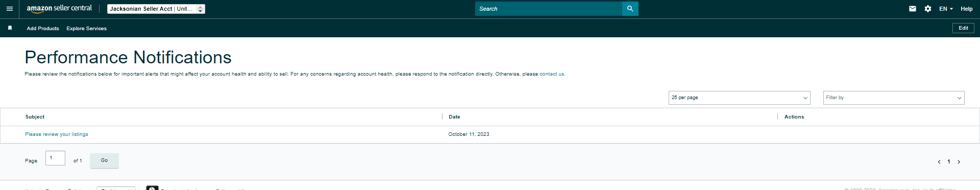980x190 pixels.
Task: Expand the 25 per page dropdown
Action: 740,98
